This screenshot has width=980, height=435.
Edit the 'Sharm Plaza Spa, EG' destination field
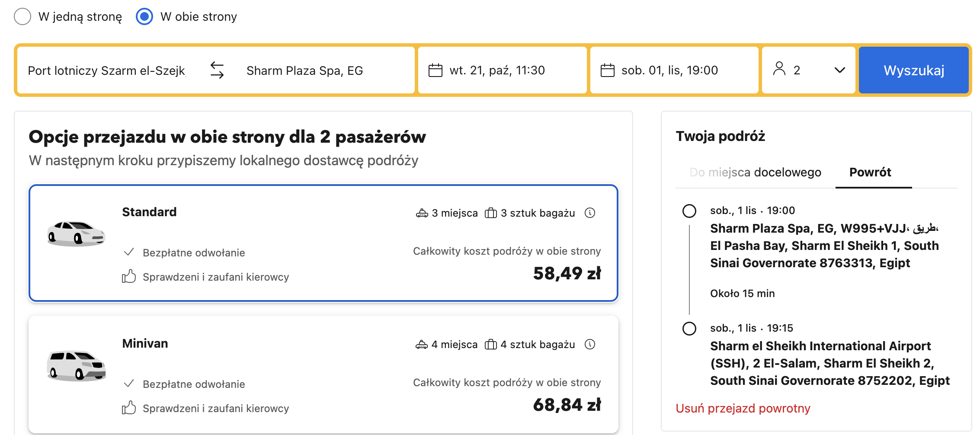[x=304, y=70]
